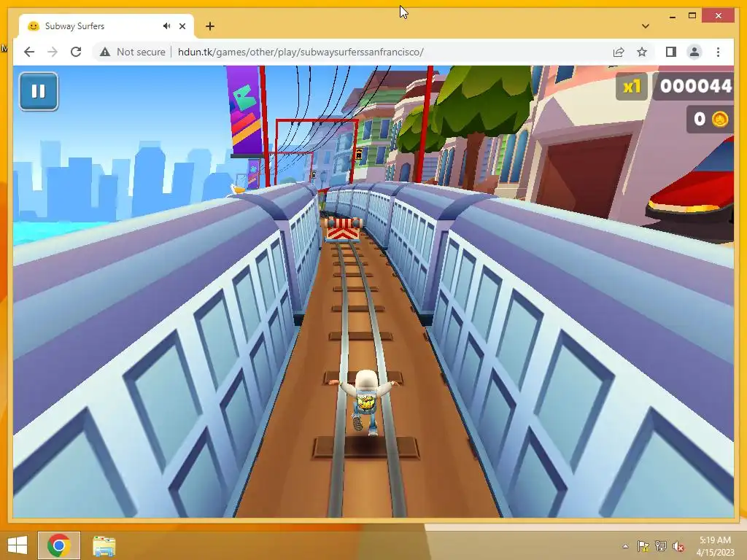
Task: Open File Explorer from the taskbar
Action: coord(104,545)
